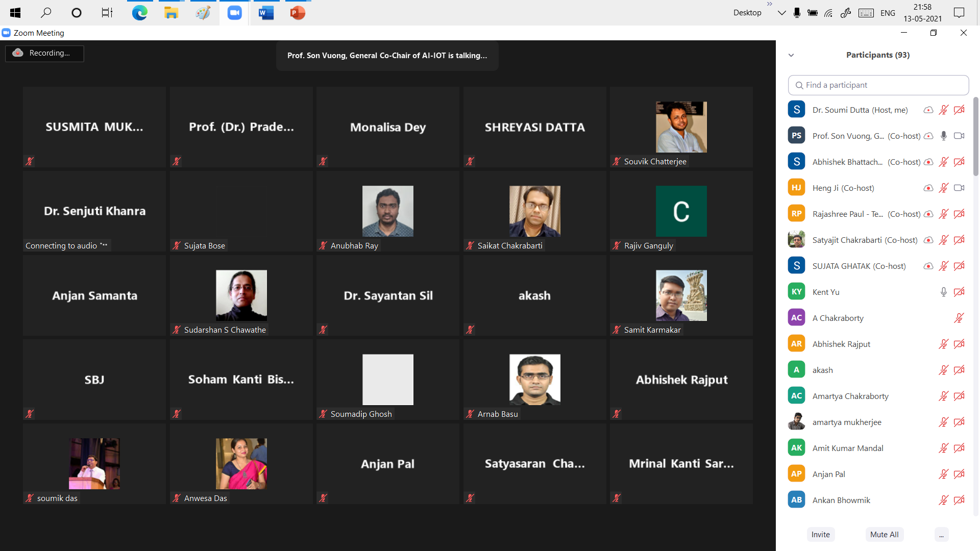Click Prof. Son Vuong's PS avatar
980x551 pixels.
pos(796,136)
